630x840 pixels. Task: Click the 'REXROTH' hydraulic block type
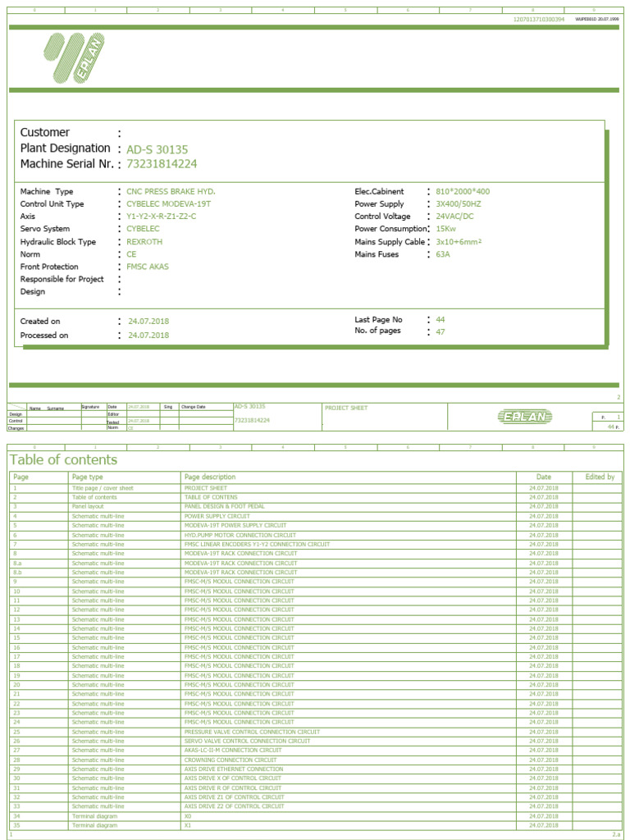pos(144,242)
